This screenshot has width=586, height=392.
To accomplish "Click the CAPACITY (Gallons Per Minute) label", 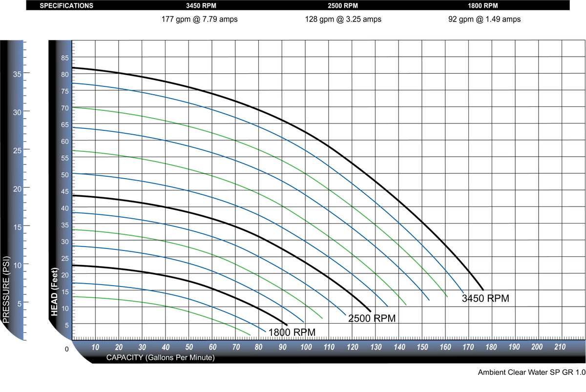I will pos(161,357).
